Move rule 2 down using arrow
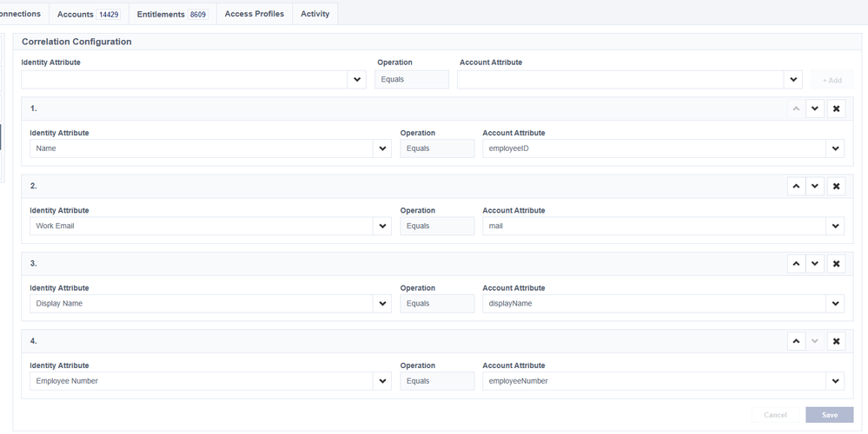868x434 pixels. (x=815, y=187)
